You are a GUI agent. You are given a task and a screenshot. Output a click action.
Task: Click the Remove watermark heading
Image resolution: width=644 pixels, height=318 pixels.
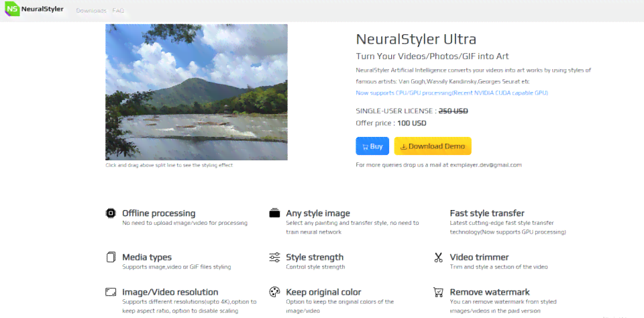click(x=490, y=292)
